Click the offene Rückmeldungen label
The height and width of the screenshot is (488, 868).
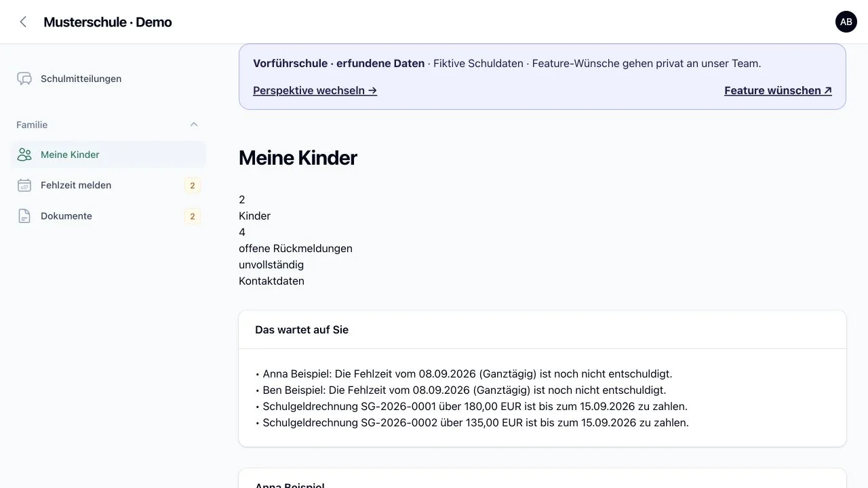tap(296, 248)
